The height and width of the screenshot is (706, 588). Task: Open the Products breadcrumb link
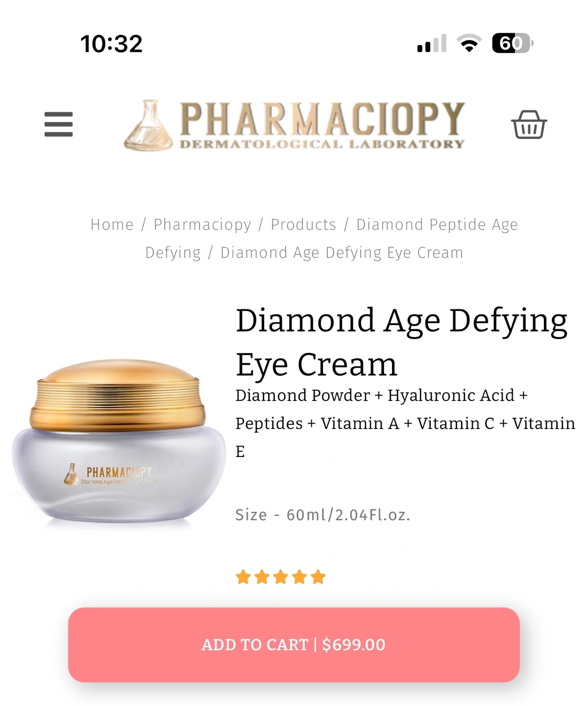coord(303,225)
